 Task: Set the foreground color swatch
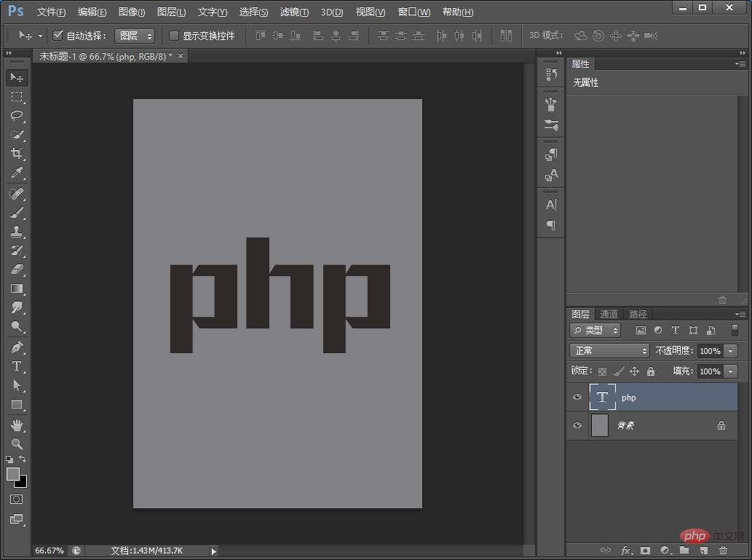12,473
